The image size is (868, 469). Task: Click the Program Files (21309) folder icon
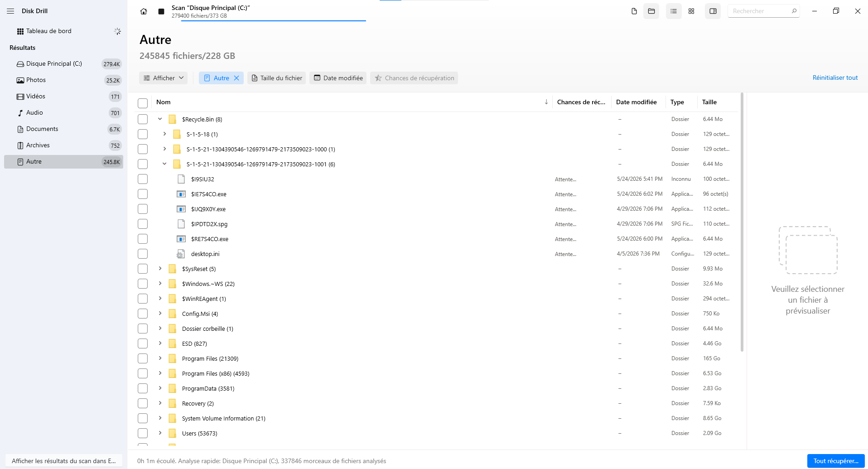coord(172,358)
